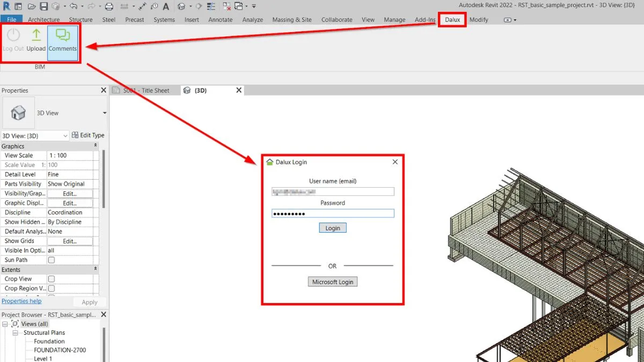Close the Project Browser panel
Screen dimensions: 644x362
pyautogui.click(x=104, y=314)
